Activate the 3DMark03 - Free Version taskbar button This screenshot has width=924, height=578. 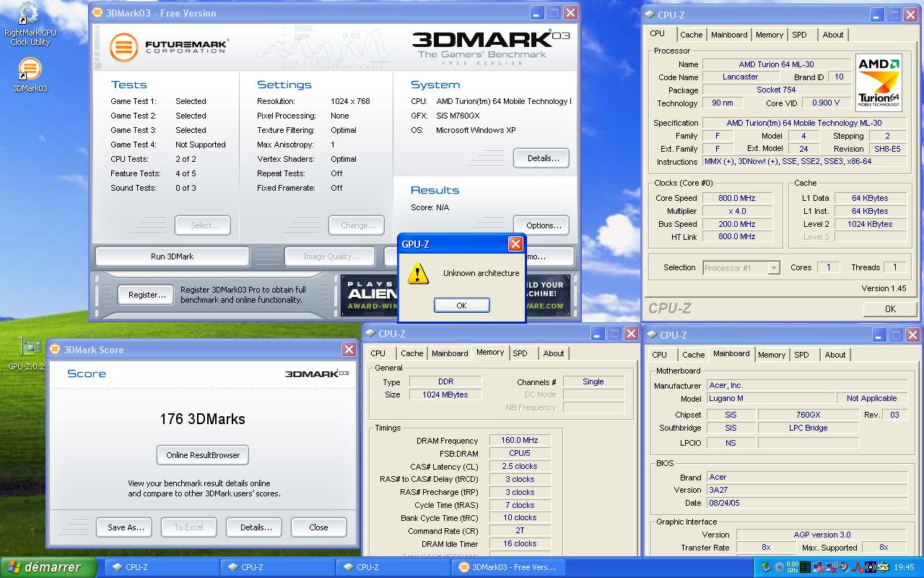click(507, 567)
